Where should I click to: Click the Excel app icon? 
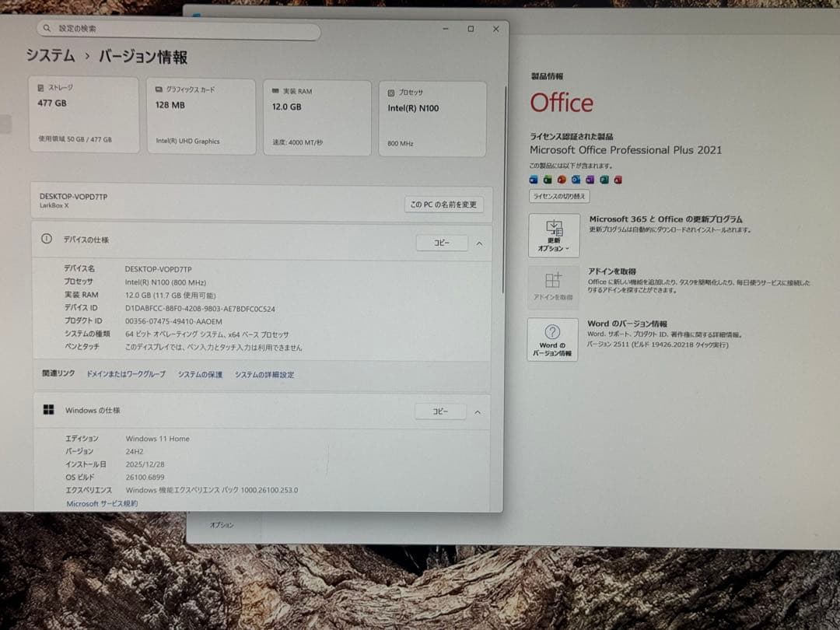(x=547, y=180)
